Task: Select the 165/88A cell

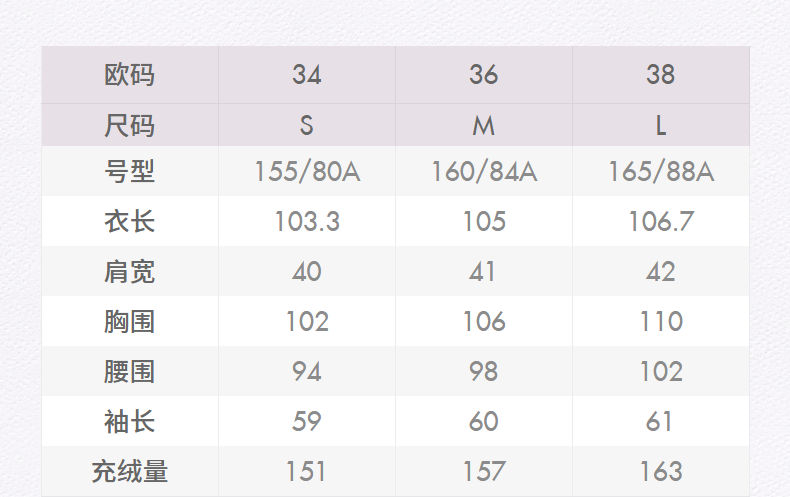Action: (x=661, y=172)
